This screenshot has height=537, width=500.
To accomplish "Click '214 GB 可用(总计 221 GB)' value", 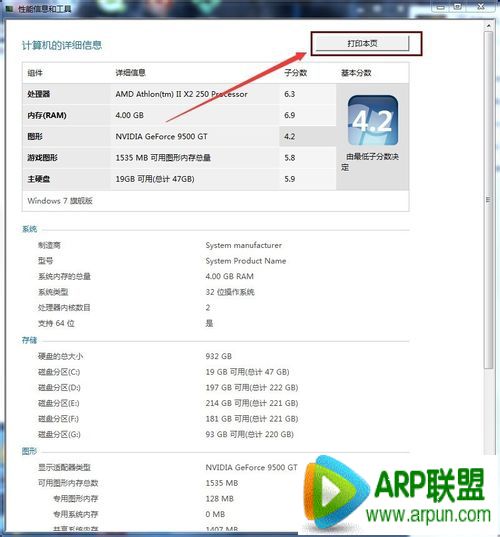I will click(x=252, y=403).
